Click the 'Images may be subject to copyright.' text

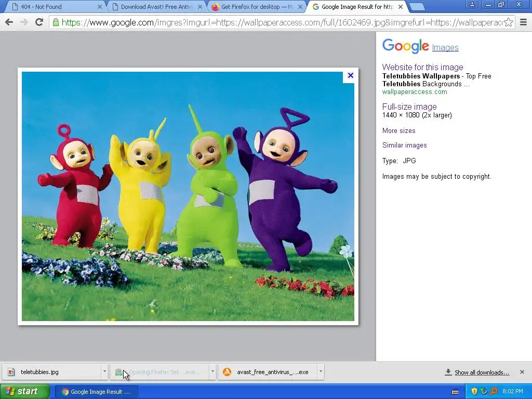[436, 177]
